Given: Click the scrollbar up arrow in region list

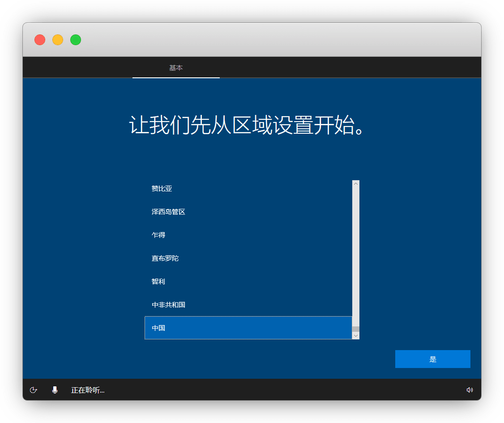Looking at the screenshot, I should point(356,184).
